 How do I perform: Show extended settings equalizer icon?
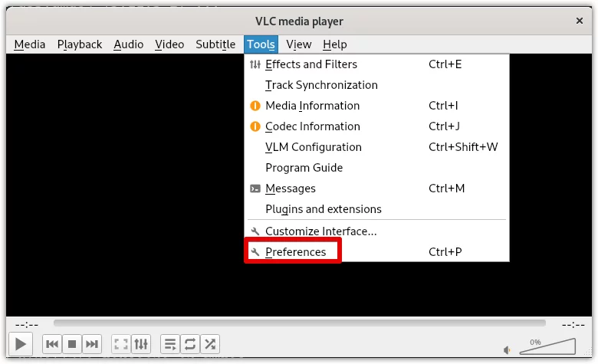pyautogui.click(x=141, y=344)
